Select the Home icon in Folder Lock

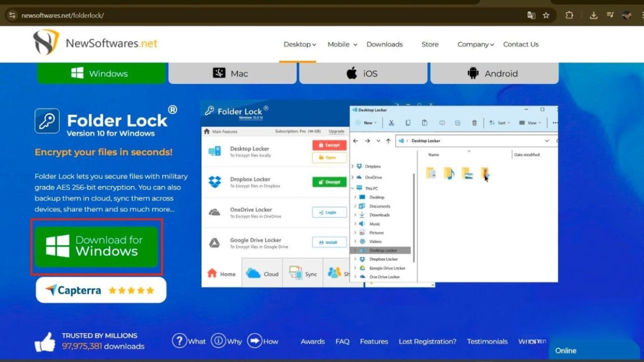point(211,272)
